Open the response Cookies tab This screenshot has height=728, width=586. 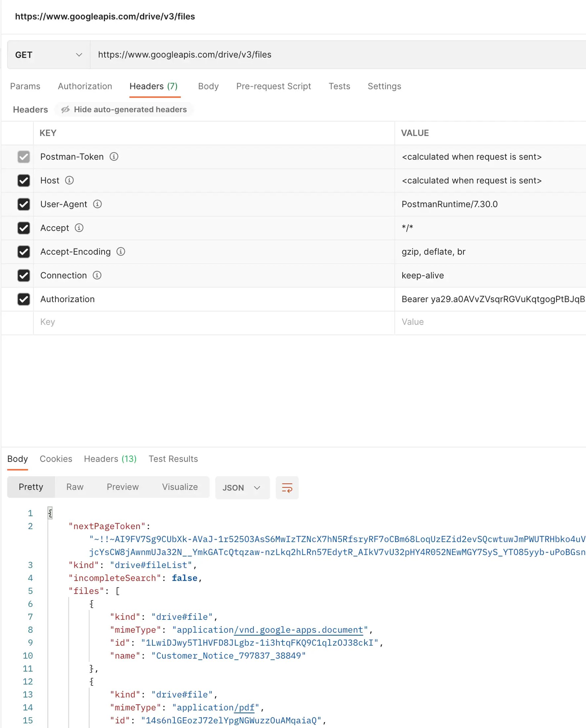point(56,459)
